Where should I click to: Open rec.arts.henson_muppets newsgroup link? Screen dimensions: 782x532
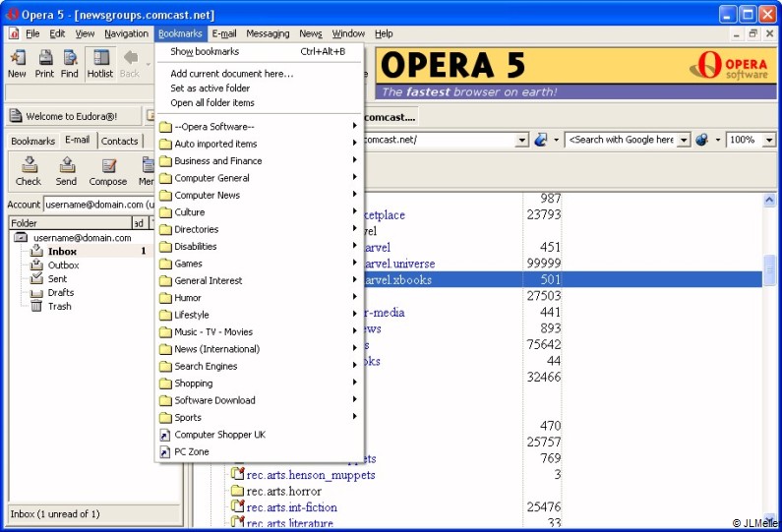click(x=310, y=475)
